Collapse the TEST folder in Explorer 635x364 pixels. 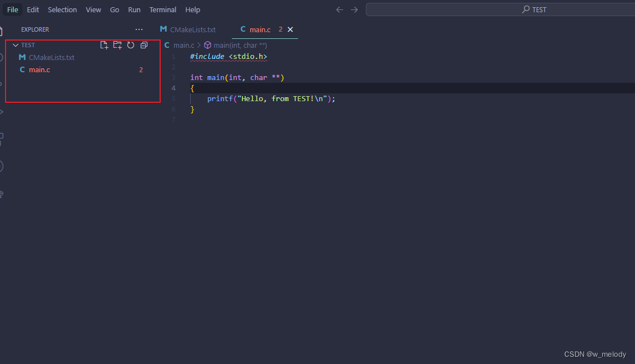tap(16, 45)
